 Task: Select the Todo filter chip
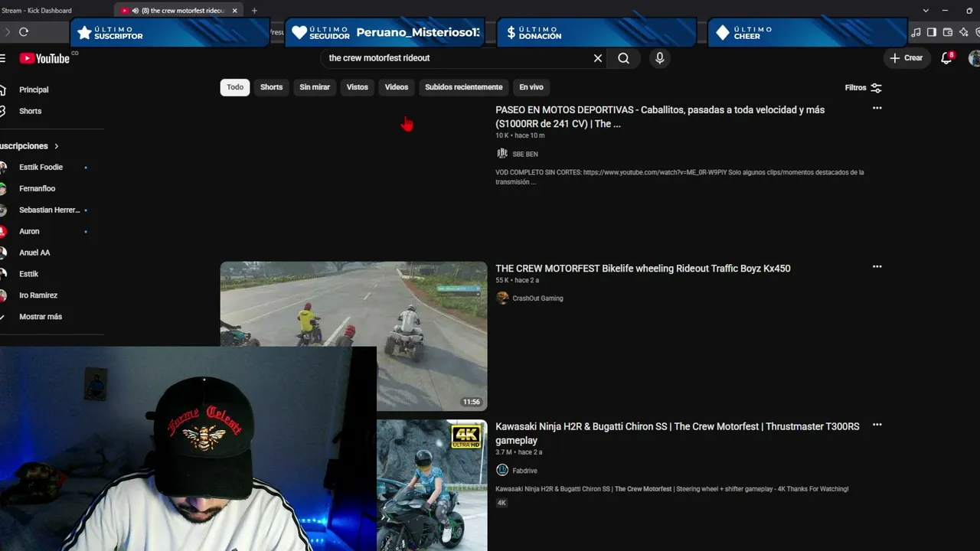[235, 87]
